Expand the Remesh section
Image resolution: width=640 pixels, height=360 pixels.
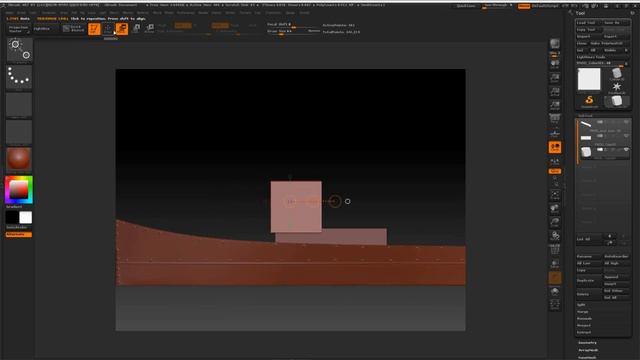point(584,319)
